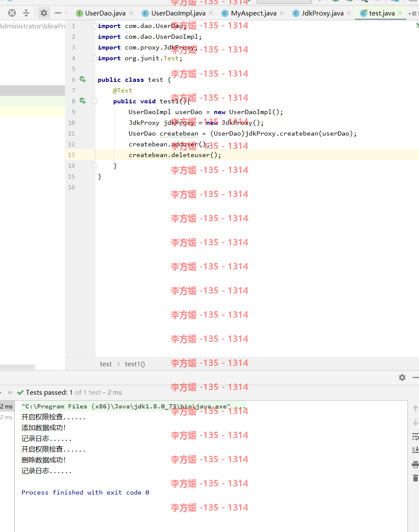Click the 'createbean.adduser();' line
Viewport: 419px width, 532px height.
[x=169, y=144]
